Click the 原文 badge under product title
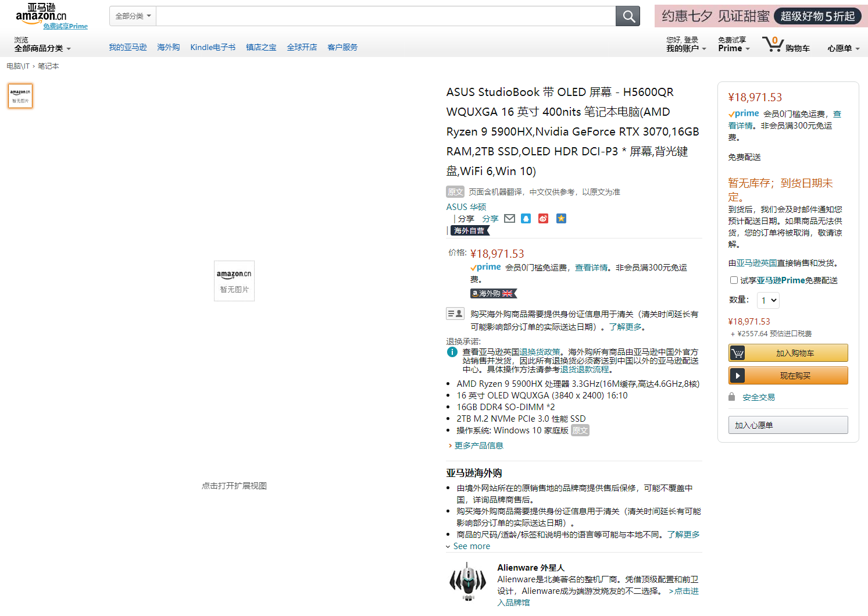Image resolution: width=868 pixels, height=616 pixels. pyautogui.click(x=455, y=192)
